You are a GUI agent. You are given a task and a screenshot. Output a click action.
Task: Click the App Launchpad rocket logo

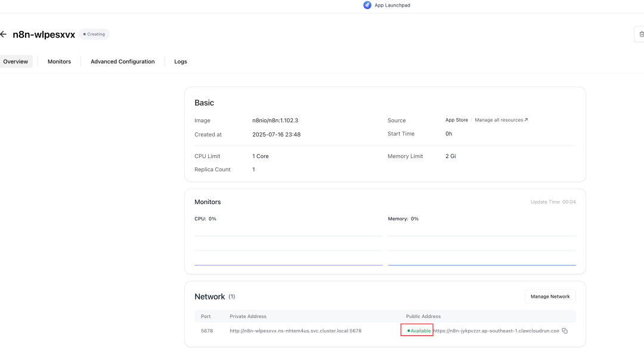[x=367, y=5]
